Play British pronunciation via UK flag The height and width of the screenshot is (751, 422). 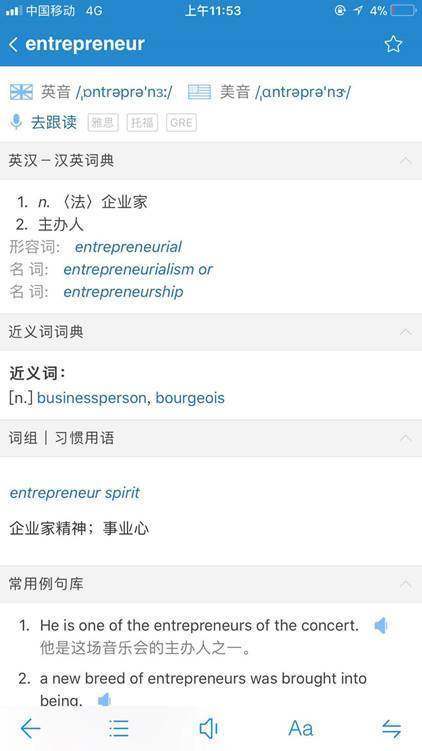pos(21,91)
